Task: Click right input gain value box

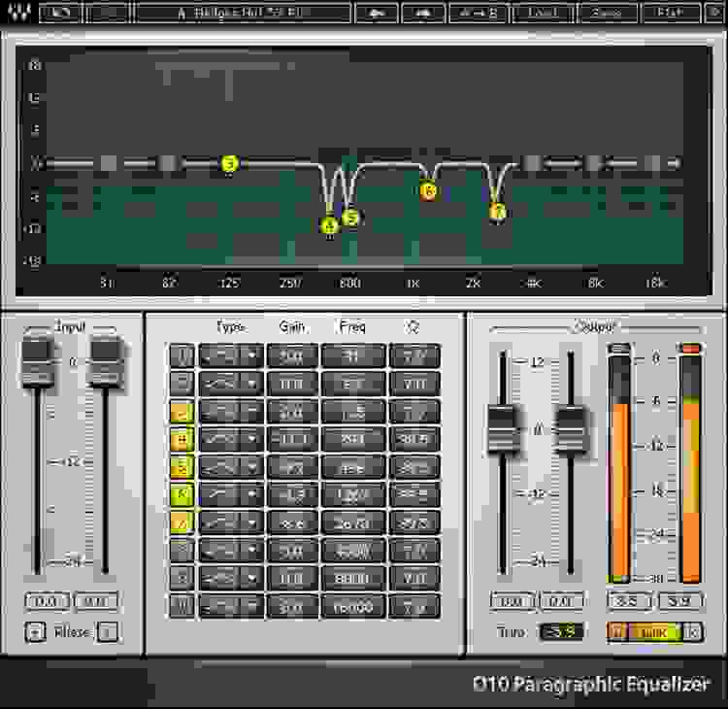Action: click(x=96, y=601)
